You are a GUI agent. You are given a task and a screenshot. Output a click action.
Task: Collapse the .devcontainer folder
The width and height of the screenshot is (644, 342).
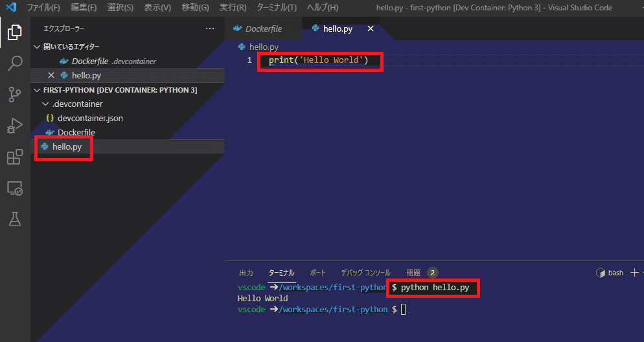tap(45, 104)
